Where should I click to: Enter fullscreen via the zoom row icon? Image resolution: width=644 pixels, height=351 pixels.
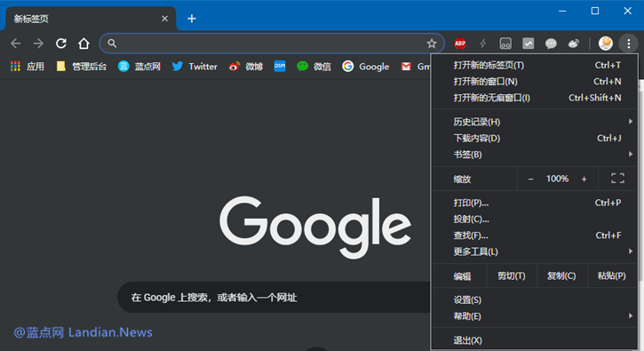click(617, 179)
